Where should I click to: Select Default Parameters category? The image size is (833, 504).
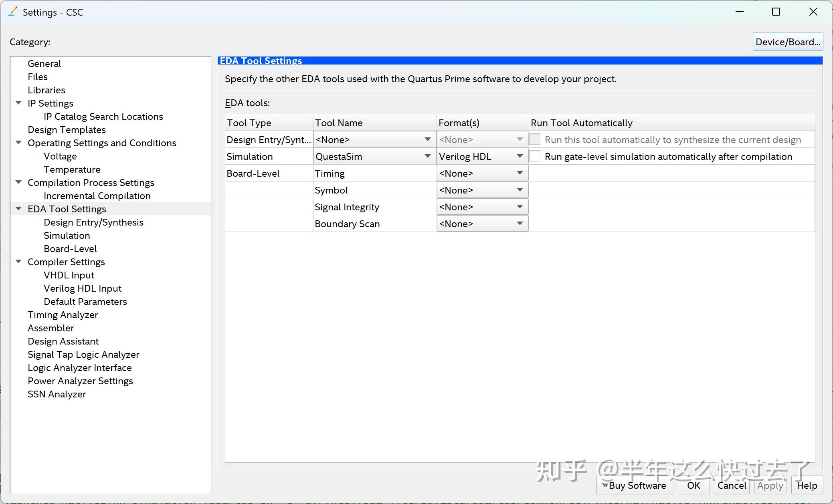click(85, 301)
